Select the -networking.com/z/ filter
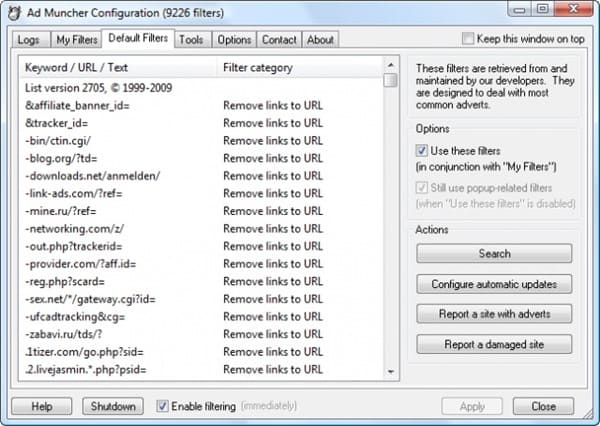 coord(201,229)
